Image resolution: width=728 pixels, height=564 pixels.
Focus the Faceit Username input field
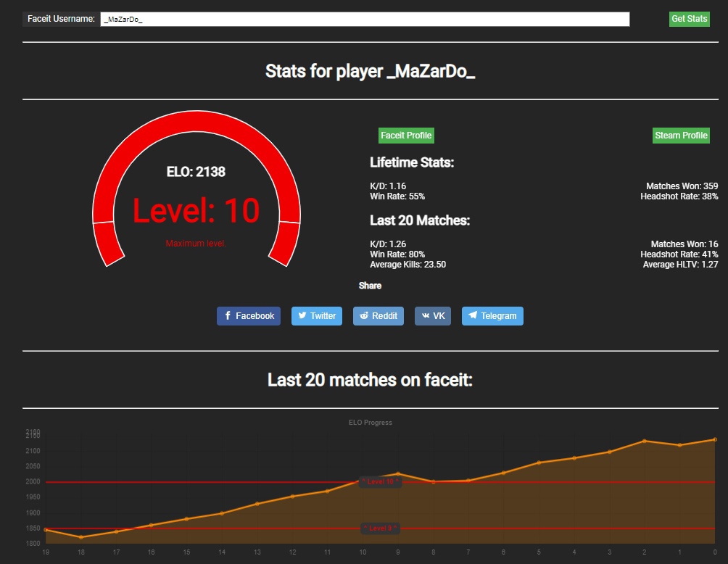pyautogui.click(x=365, y=19)
